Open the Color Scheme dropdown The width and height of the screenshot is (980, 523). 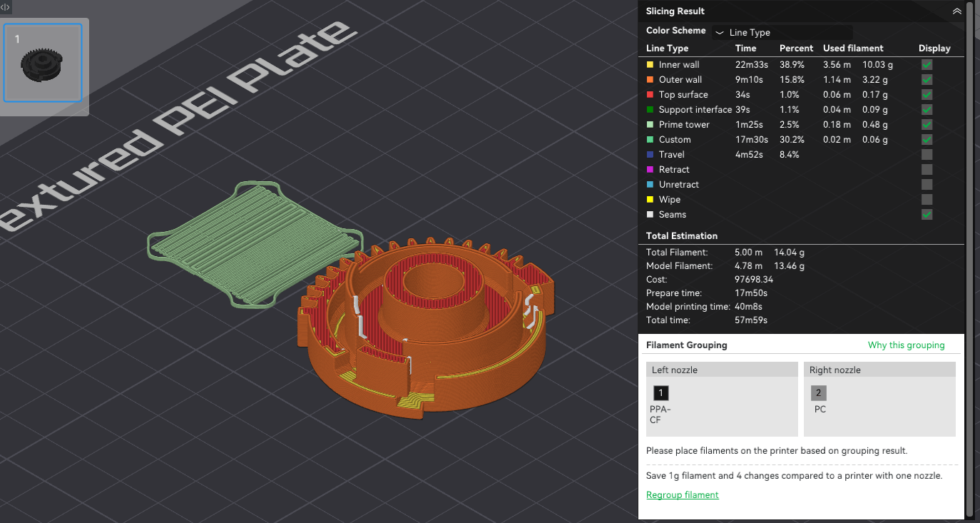(x=782, y=32)
